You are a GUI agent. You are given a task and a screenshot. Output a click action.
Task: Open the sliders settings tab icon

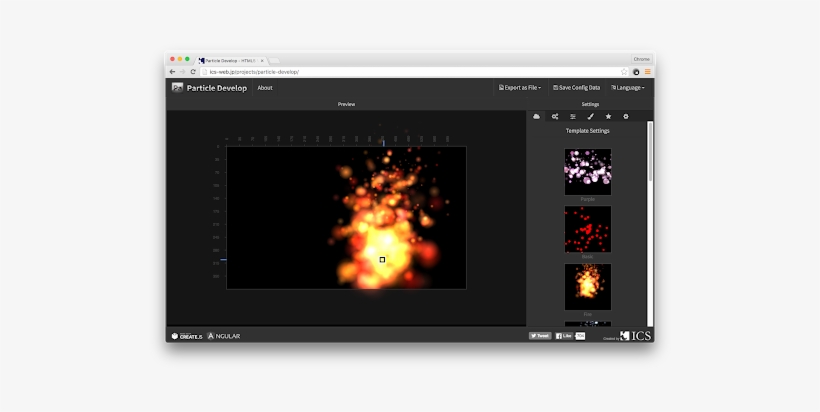573,117
